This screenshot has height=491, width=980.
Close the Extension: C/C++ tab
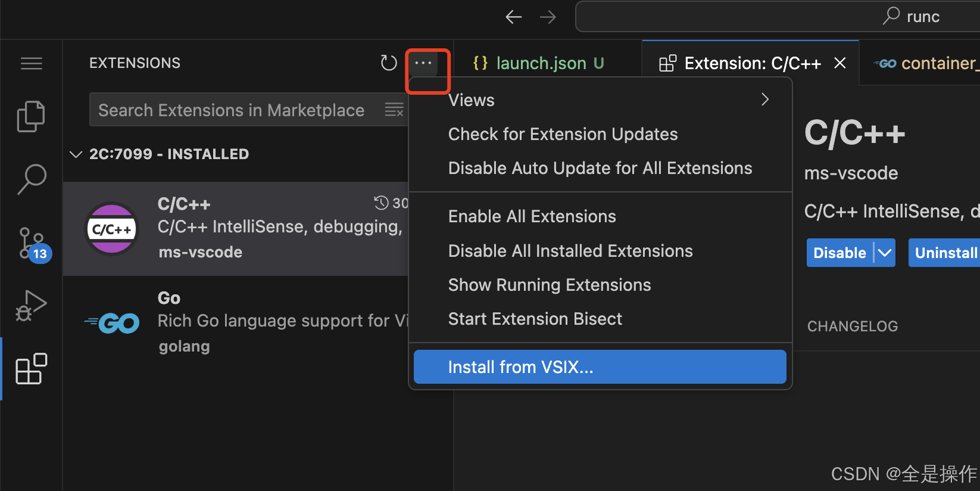[x=840, y=63]
